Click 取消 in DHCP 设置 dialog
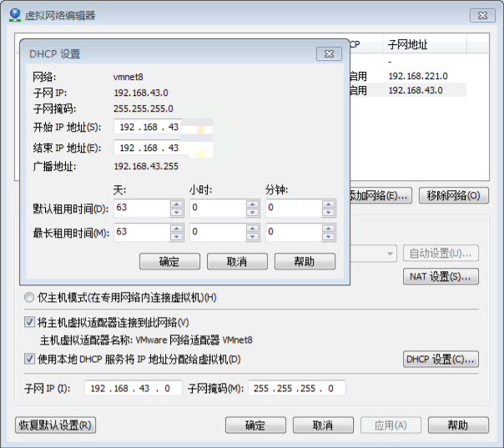Viewport: 504px width, 448px height. (237, 261)
